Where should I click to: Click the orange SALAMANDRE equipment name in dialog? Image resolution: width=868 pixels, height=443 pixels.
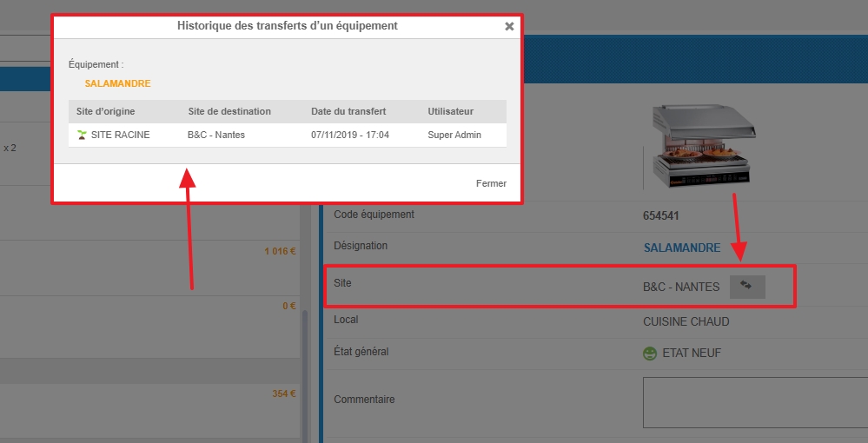click(x=117, y=83)
